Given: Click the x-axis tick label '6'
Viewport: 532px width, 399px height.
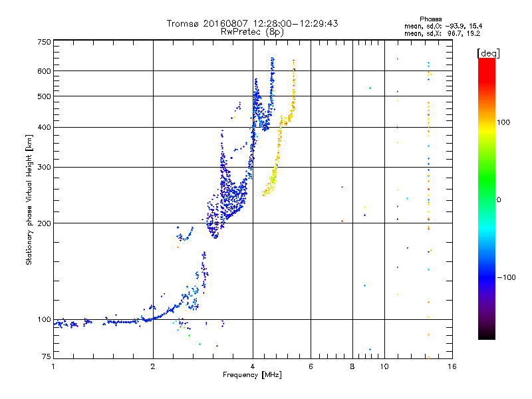Looking at the screenshot, I should pyautogui.click(x=311, y=366).
